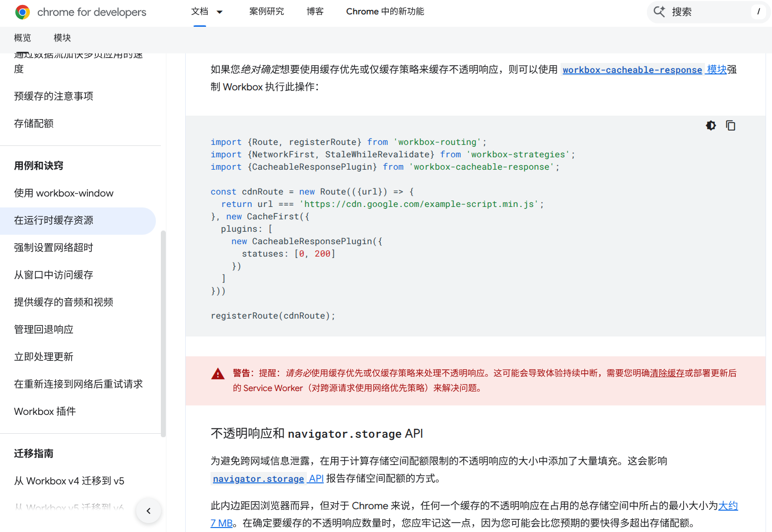This screenshot has width=772, height=532.
Task: Click the 迁移指南 section heading
Action: [34, 454]
